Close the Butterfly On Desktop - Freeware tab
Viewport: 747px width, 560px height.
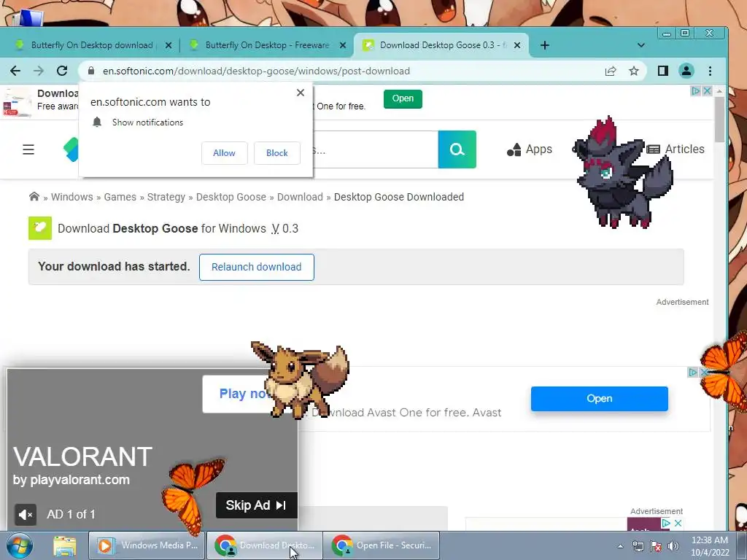pos(343,45)
